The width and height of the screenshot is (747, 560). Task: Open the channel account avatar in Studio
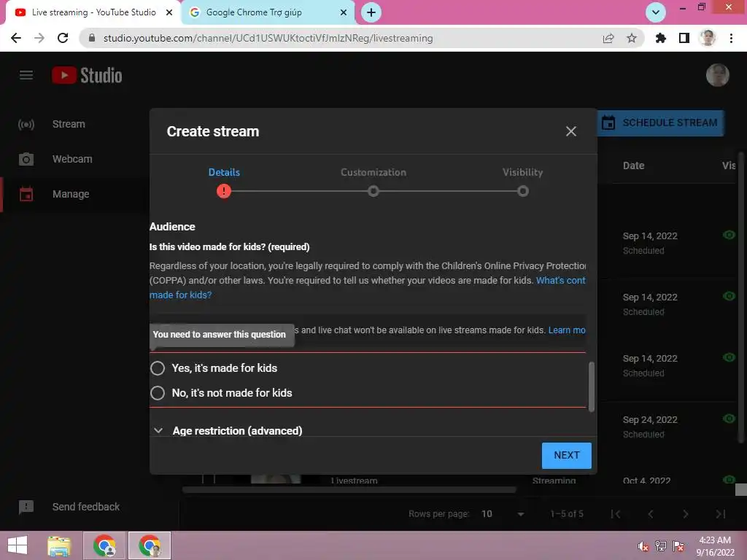point(717,75)
